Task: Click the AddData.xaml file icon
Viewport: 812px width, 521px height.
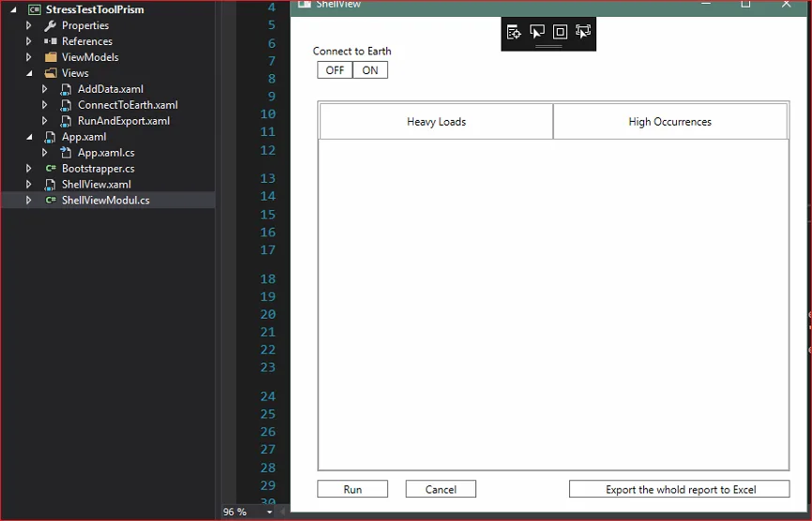Action: coord(66,89)
